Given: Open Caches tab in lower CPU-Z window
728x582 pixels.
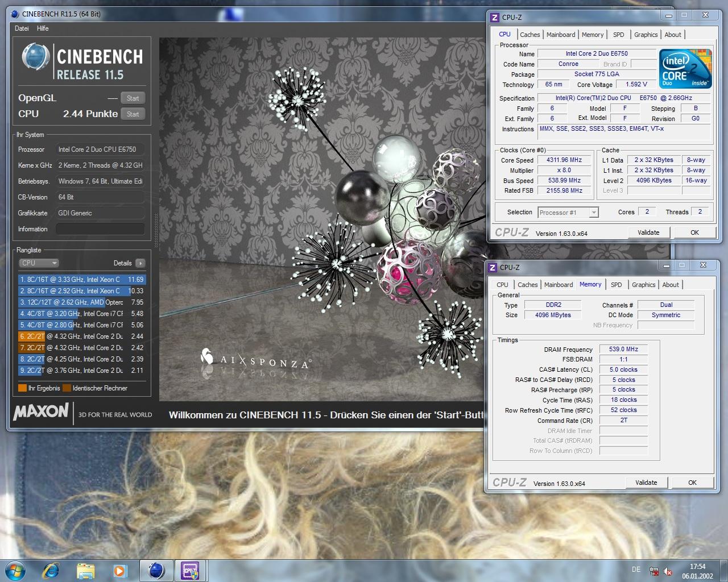Looking at the screenshot, I should pyautogui.click(x=527, y=285).
